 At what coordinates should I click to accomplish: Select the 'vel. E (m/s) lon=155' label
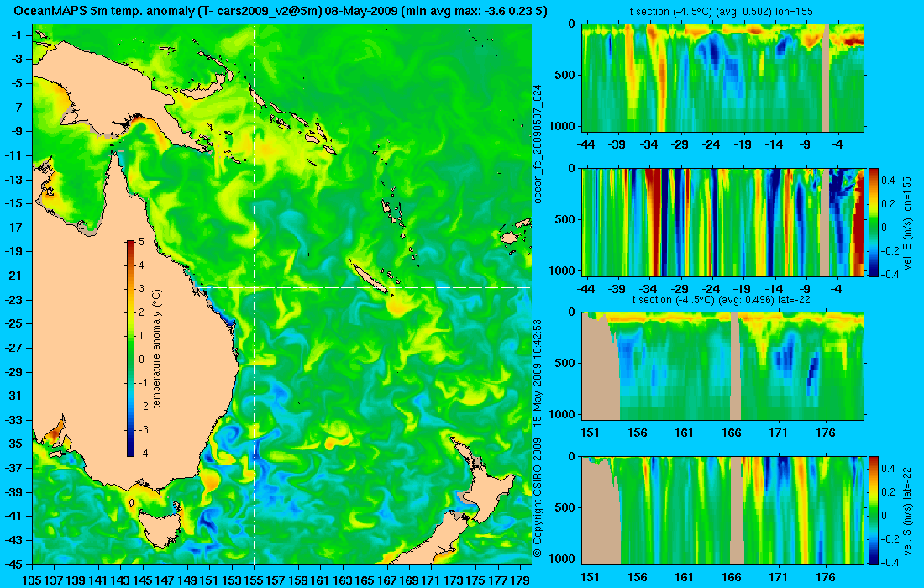tap(907, 222)
